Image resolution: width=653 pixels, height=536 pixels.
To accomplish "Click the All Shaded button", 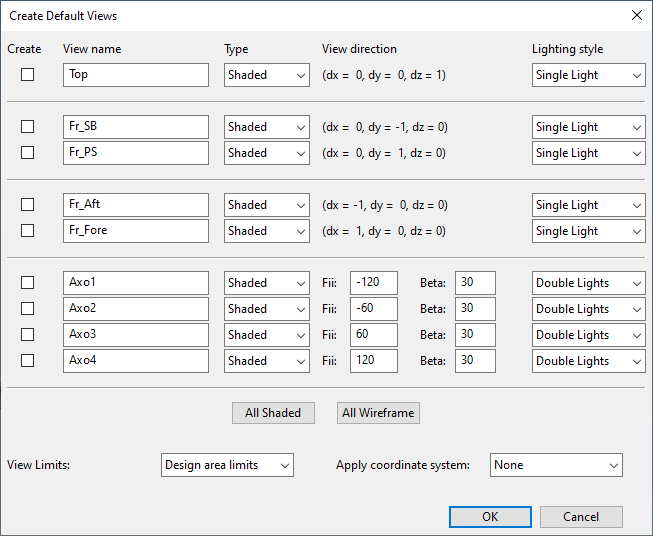I will (x=273, y=413).
